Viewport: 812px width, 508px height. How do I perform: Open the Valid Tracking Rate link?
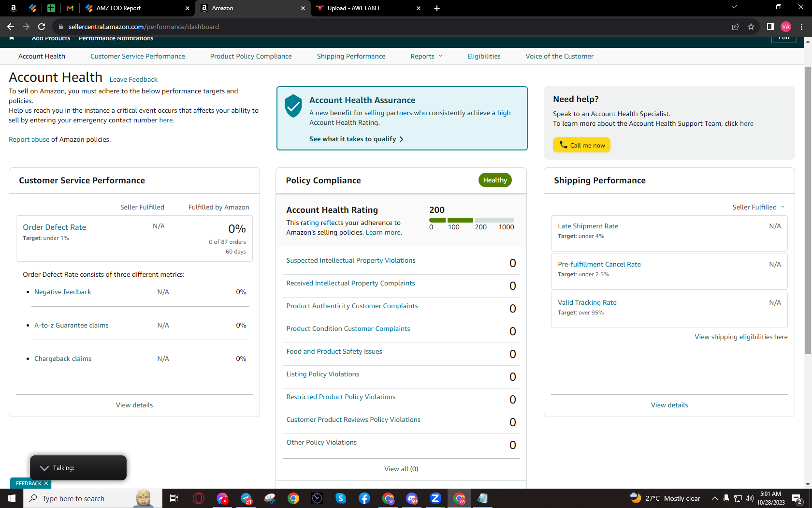(587, 302)
